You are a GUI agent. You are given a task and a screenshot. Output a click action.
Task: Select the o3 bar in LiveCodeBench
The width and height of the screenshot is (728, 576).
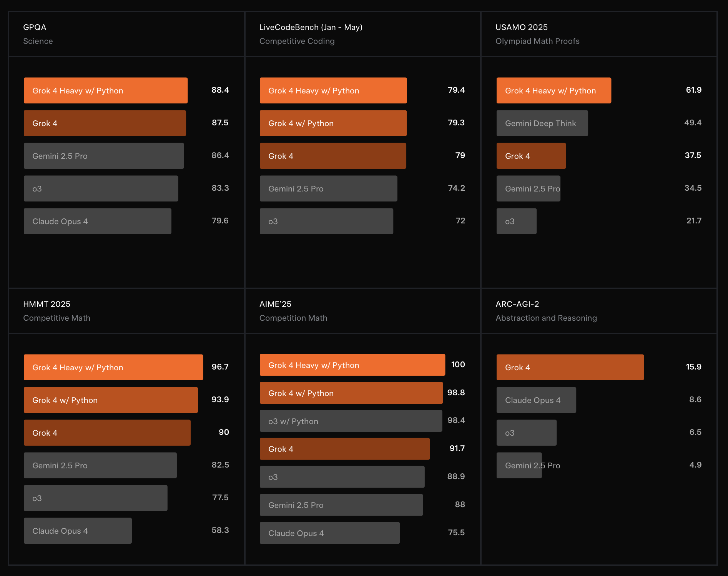tap(326, 221)
